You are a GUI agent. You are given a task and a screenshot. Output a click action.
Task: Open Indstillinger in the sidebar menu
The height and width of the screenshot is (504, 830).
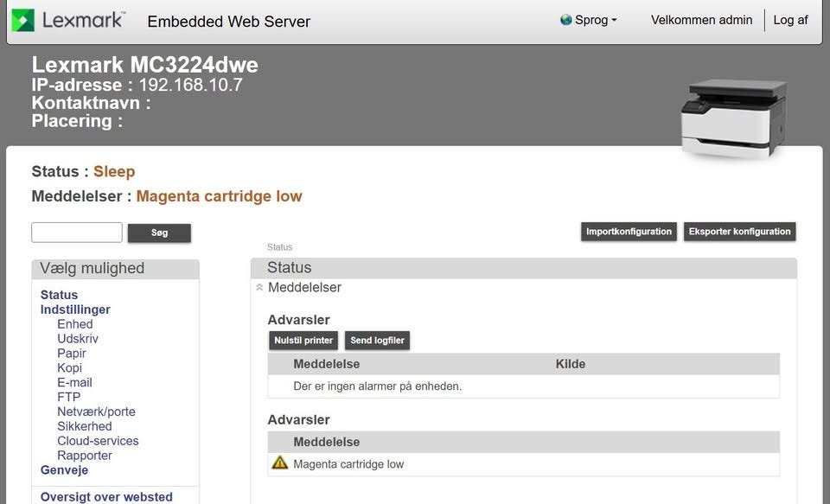[75, 309]
